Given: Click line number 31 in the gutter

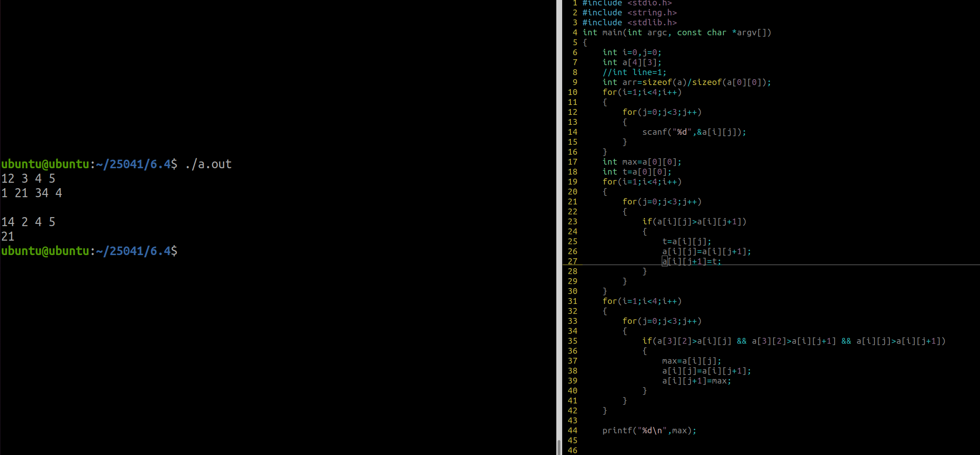Looking at the screenshot, I should (x=573, y=301).
